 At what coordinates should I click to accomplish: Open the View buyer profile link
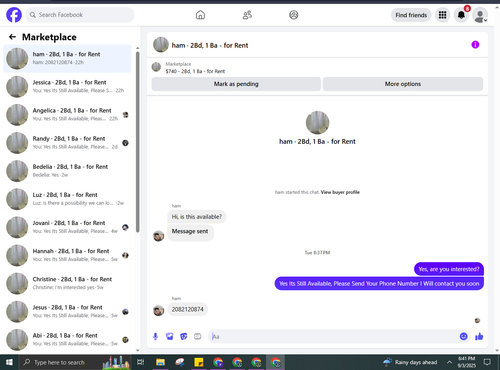(x=340, y=192)
